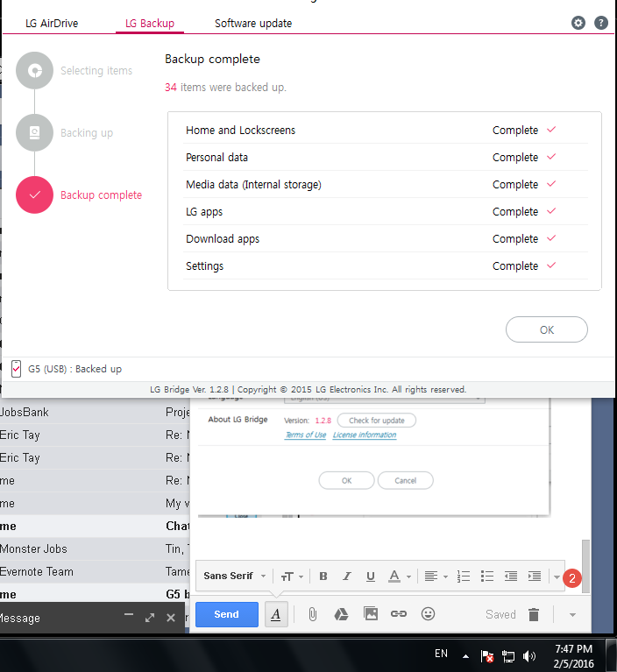Select Settings backup row
617x672 pixels.
coord(386,265)
